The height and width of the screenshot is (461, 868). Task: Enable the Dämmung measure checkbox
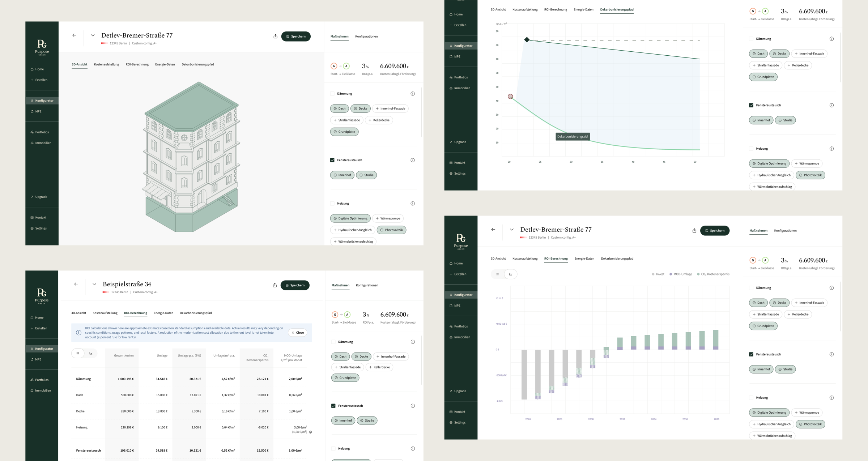click(332, 93)
